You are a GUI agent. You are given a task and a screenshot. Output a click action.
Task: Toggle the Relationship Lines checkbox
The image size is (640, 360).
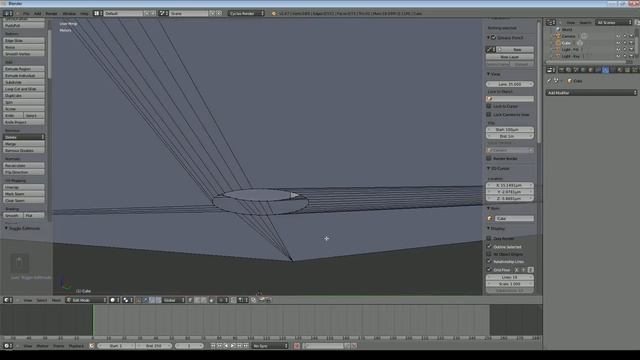coord(489,261)
